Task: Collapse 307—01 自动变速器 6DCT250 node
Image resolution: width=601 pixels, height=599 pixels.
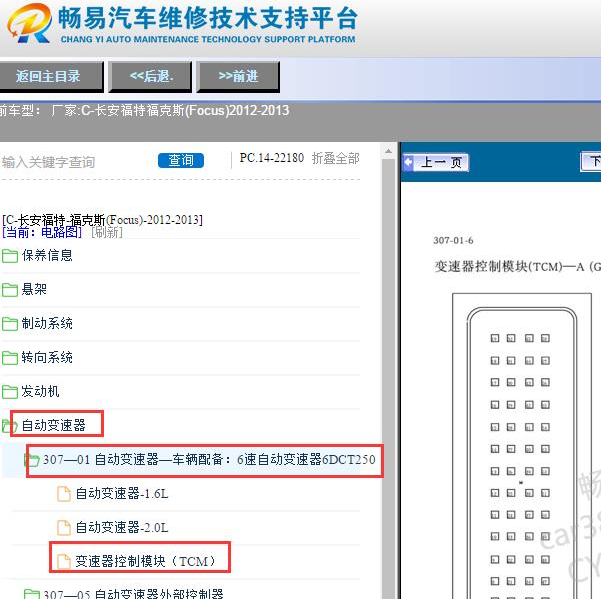Action: pos(209,459)
